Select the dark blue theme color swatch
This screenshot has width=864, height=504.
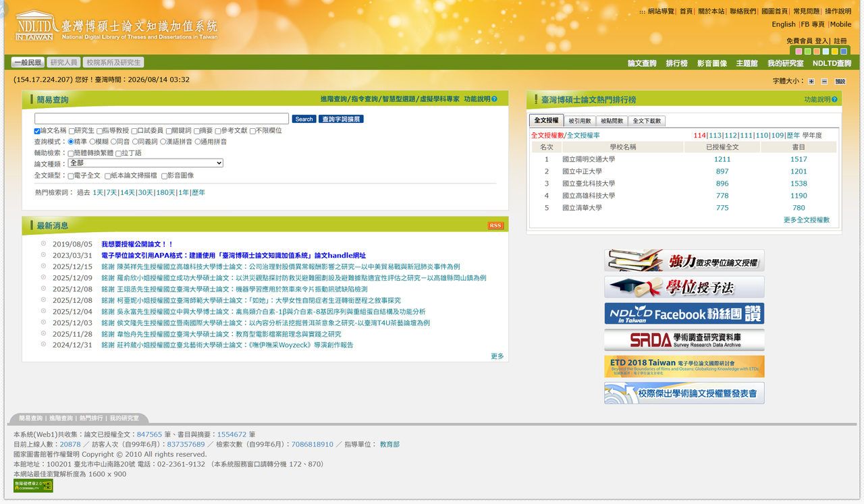pyautogui.click(x=844, y=51)
